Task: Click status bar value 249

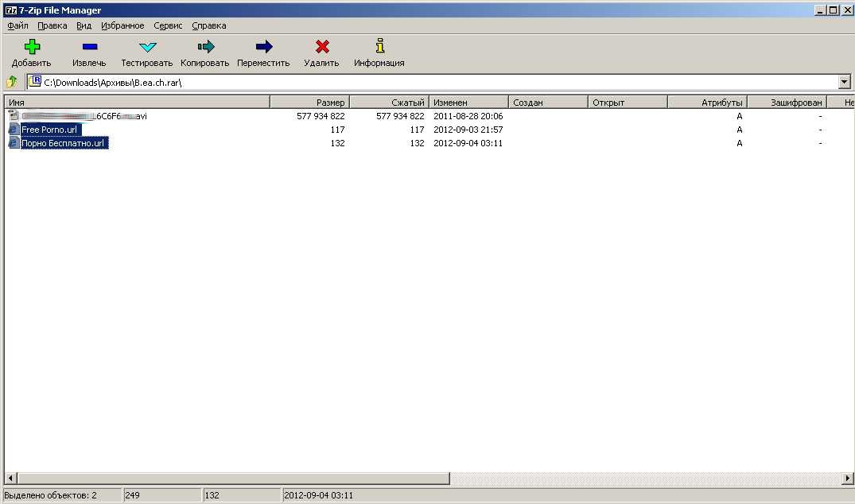Action: pos(132,495)
